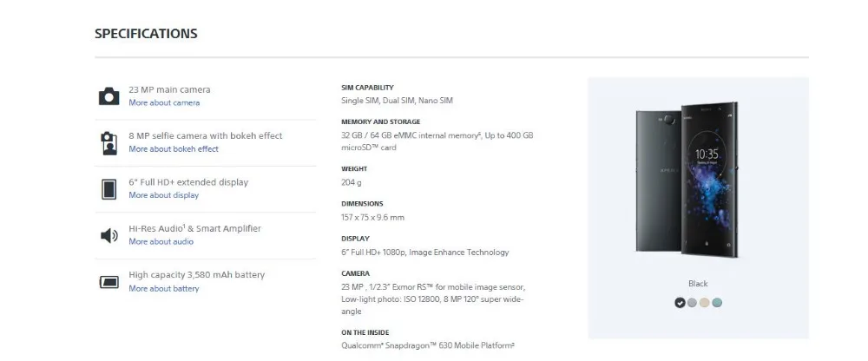Click the Hi-Res Audio & Smart Amplifier heading
Viewport: 868px width, 361px height.
194,229
